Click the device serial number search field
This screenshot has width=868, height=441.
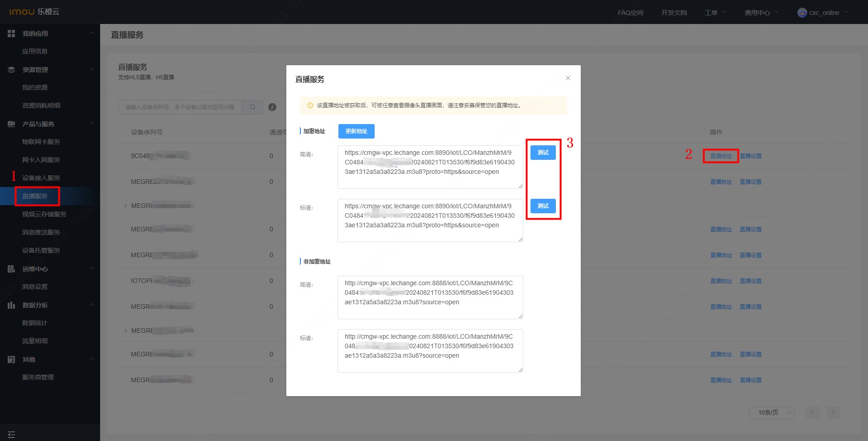[x=180, y=107]
